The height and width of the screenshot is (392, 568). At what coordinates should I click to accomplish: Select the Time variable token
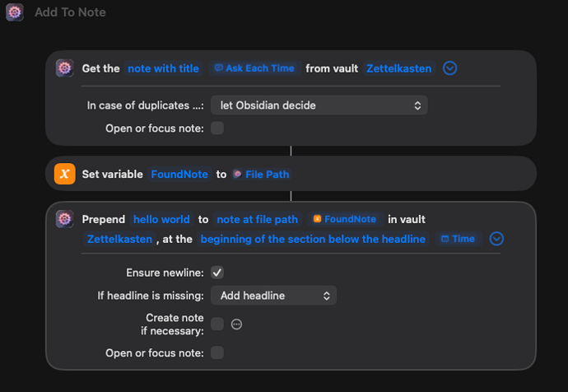(x=458, y=239)
